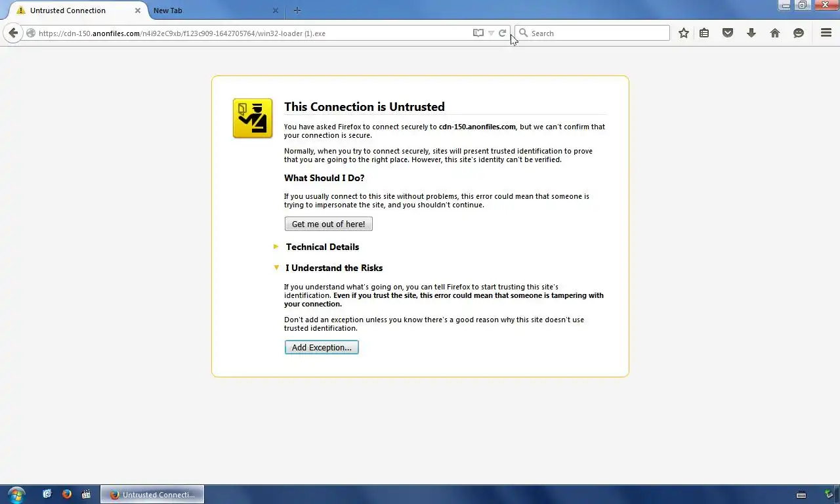
Task: Click the yellow security officer warning icon
Action: tap(253, 118)
